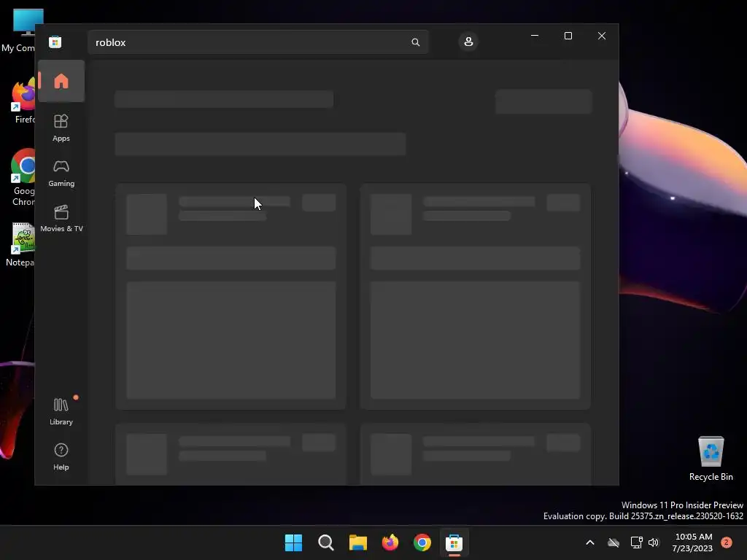Open the account profile icon

468,42
